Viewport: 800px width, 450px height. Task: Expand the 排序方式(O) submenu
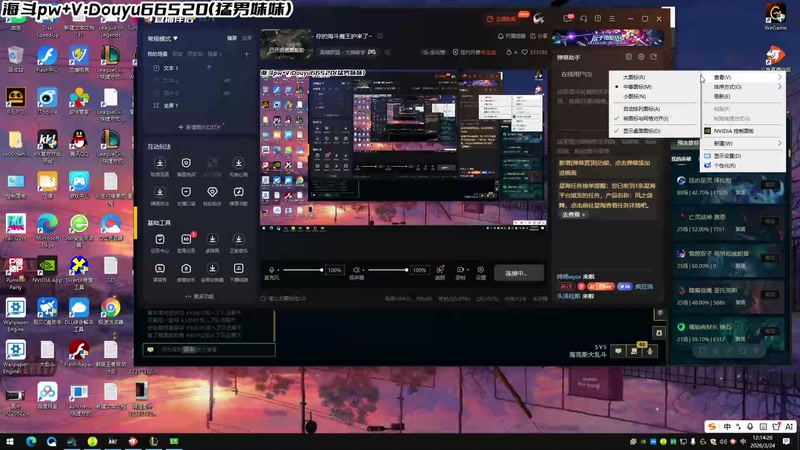pos(743,87)
